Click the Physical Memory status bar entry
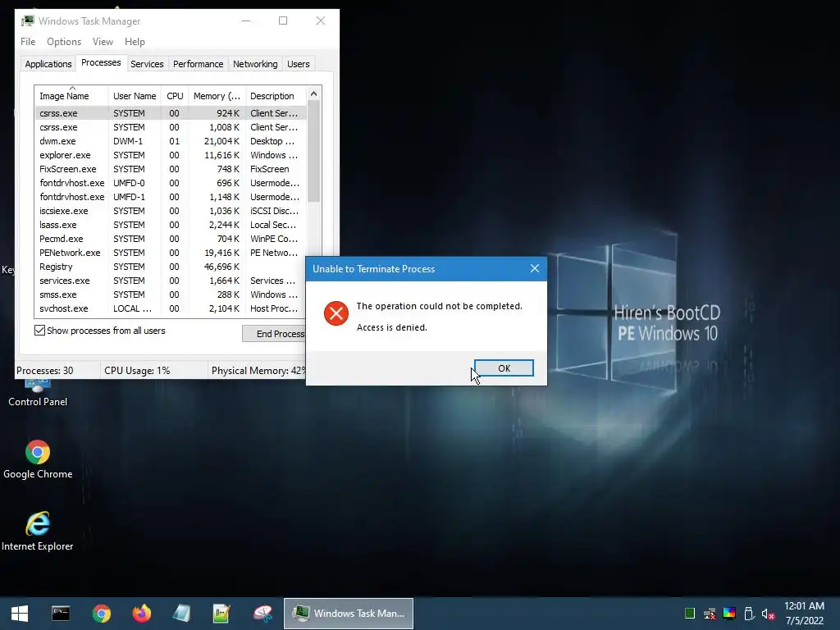The width and height of the screenshot is (840, 630). (x=258, y=371)
